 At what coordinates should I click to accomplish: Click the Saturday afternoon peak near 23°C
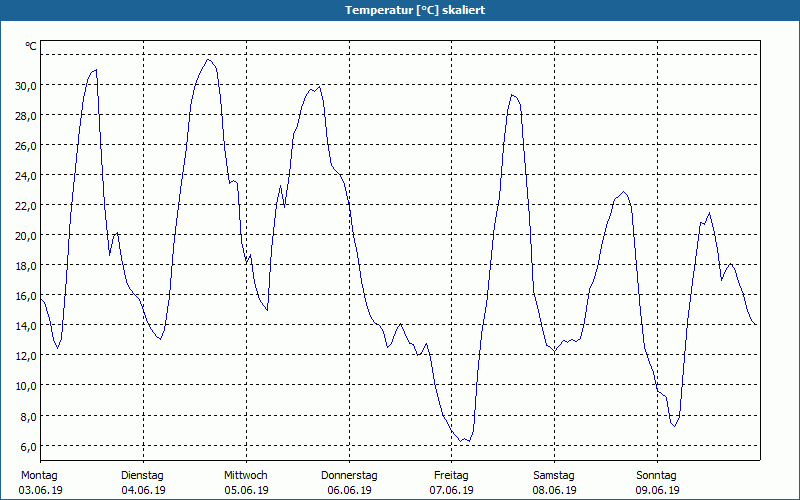click(623, 192)
